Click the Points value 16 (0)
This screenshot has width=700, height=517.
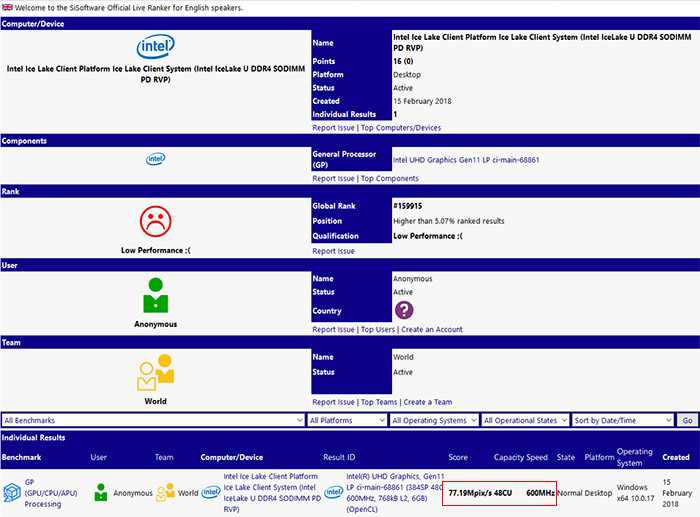point(403,61)
